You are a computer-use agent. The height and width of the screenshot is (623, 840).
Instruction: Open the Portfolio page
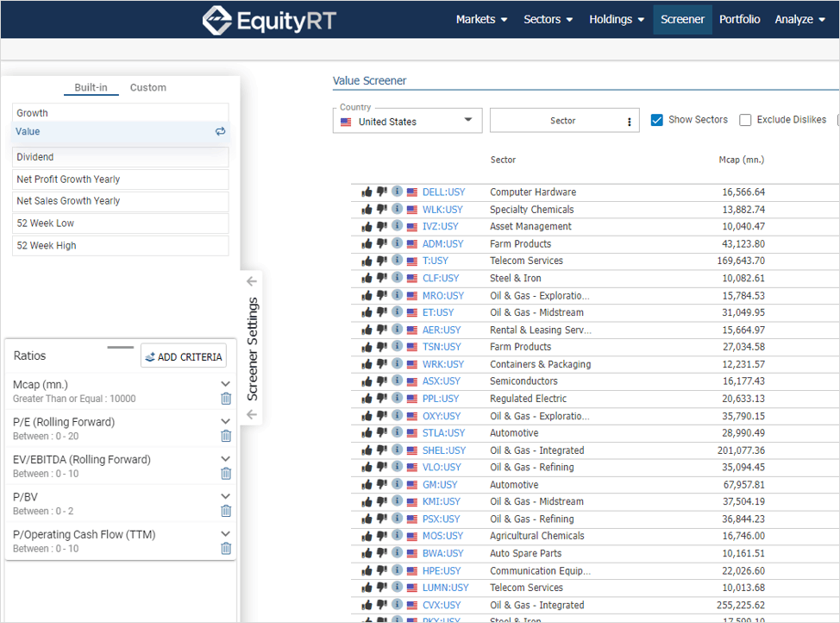click(x=740, y=19)
